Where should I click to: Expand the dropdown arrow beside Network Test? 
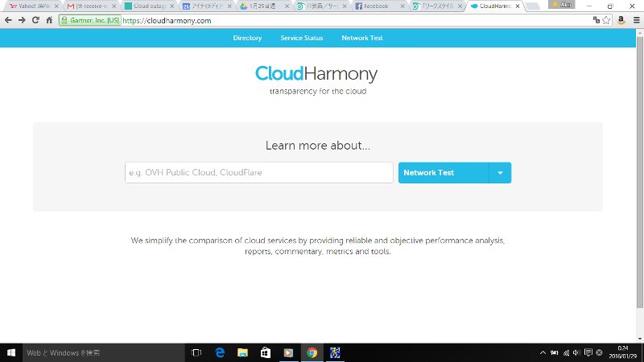(x=500, y=173)
